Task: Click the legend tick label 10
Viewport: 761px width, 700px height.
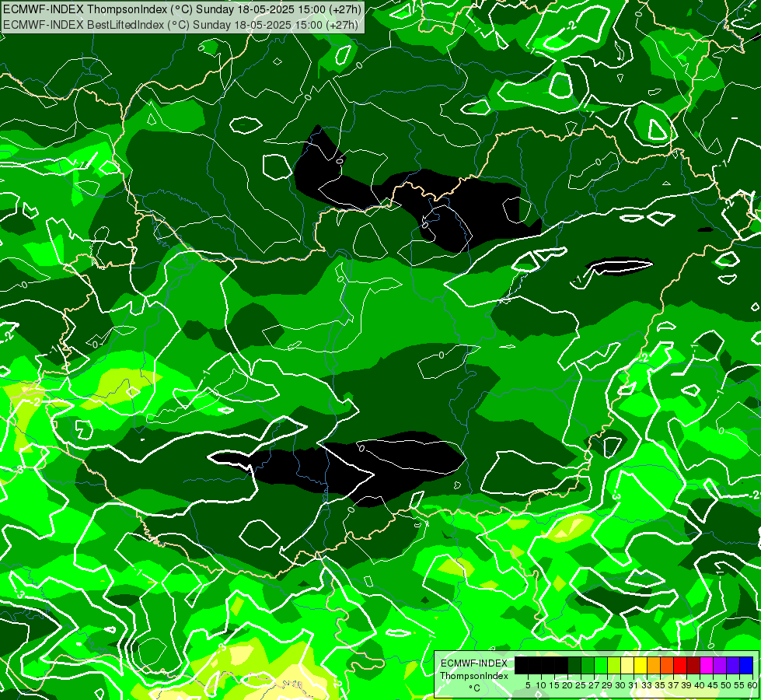Action: [541, 685]
